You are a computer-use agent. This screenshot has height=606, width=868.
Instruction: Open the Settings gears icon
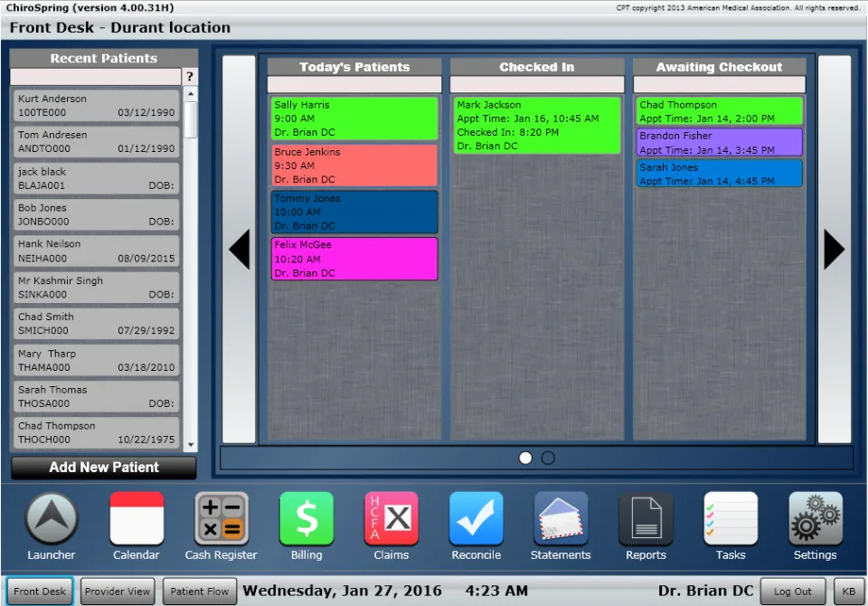point(816,519)
